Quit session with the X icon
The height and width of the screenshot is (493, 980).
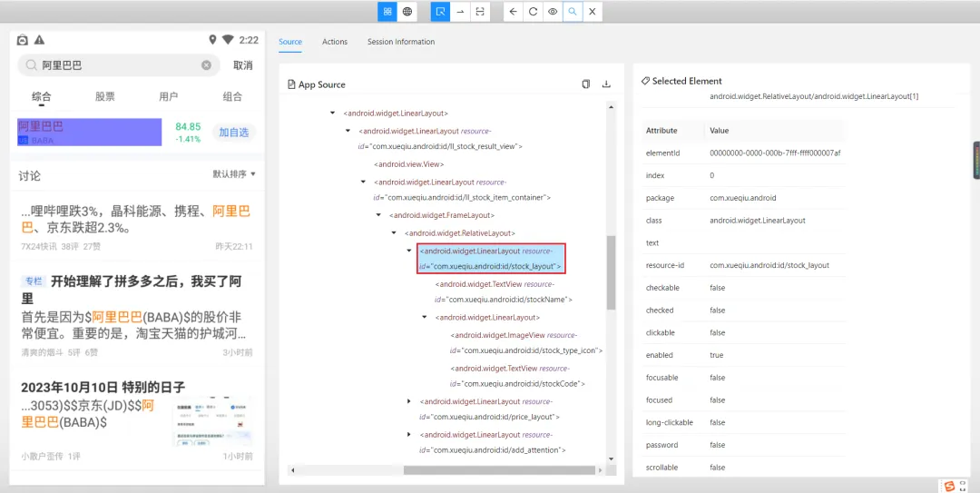(x=592, y=11)
